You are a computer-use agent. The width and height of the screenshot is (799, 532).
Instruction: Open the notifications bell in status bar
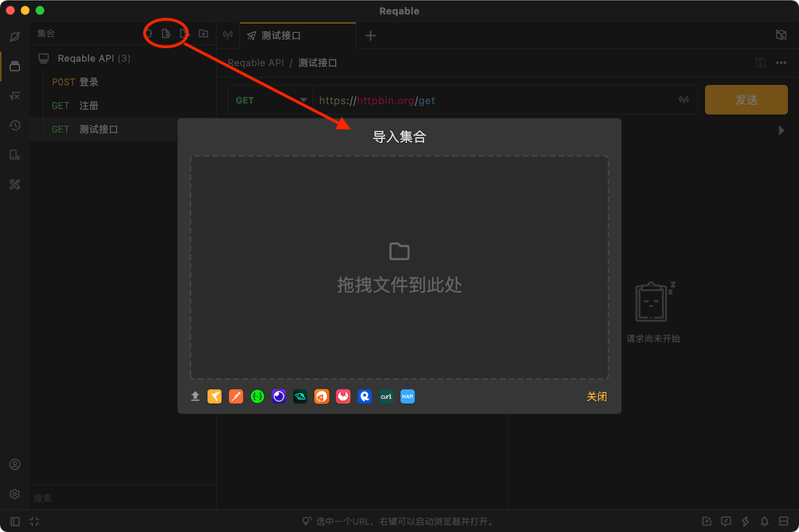(765, 521)
